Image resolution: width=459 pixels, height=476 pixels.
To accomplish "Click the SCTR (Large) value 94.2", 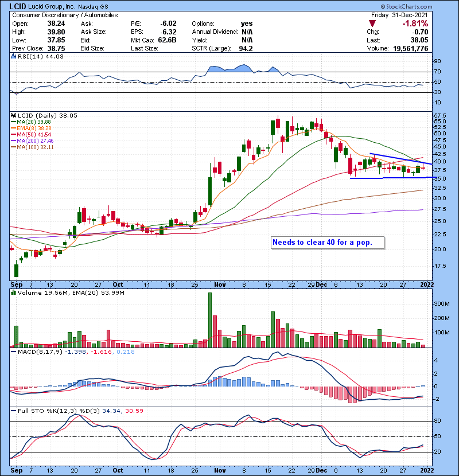I will point(246,48).
